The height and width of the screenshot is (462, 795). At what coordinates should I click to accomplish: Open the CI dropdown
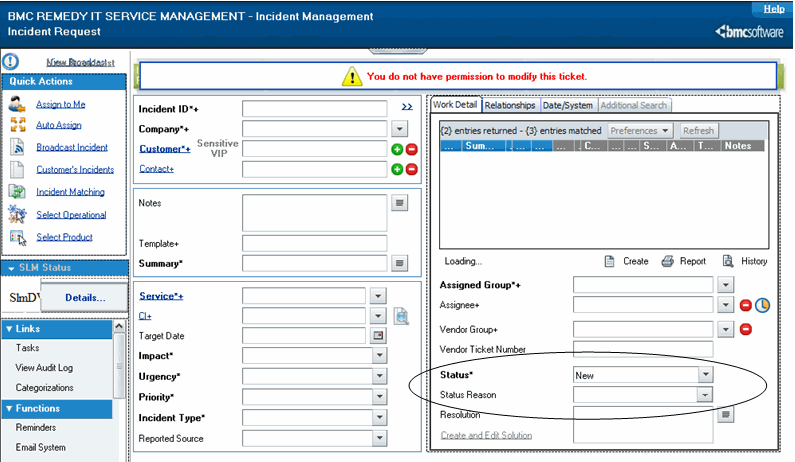(378, 316)
